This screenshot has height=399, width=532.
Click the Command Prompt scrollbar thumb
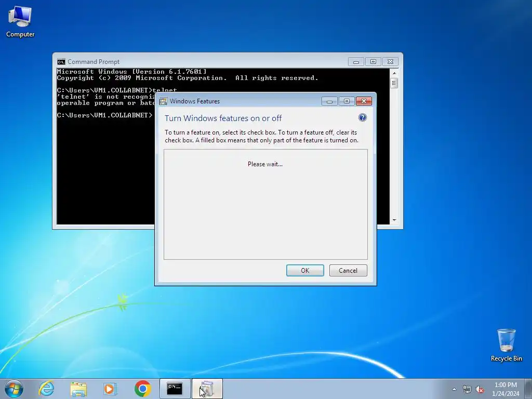click(x=394, y=83)
